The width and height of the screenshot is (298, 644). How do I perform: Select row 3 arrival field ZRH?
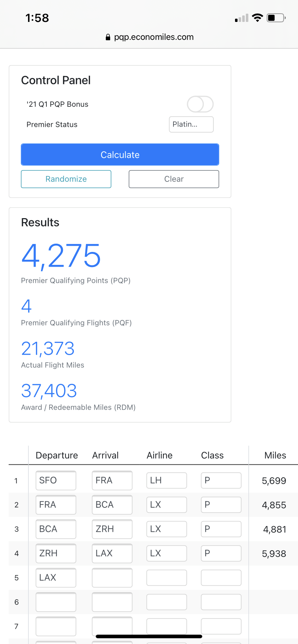click(112, 529)
